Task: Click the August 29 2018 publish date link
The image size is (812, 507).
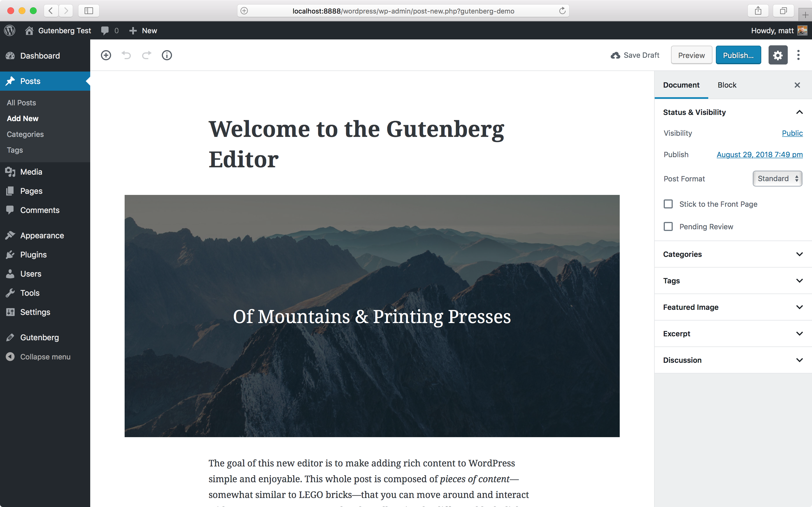Action: coord(759,154)
